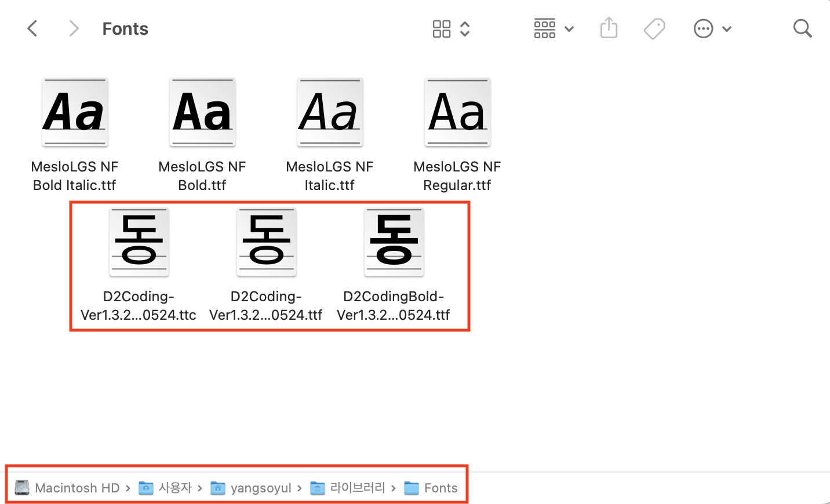Click the Fonts folder in the path bar
830x504 pixels.
click(x=431, y=488)
